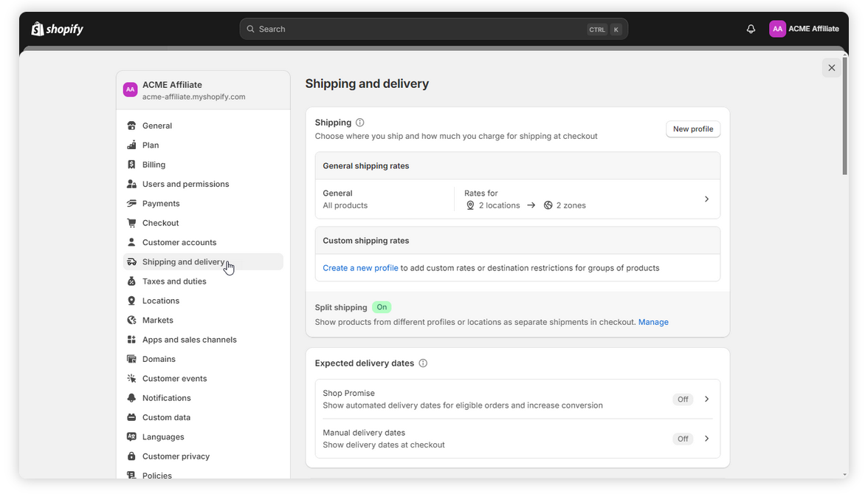This screenshot has height=497, width=868.
Task: Click the Customer privacy lock icon
Action: [131, 456]
